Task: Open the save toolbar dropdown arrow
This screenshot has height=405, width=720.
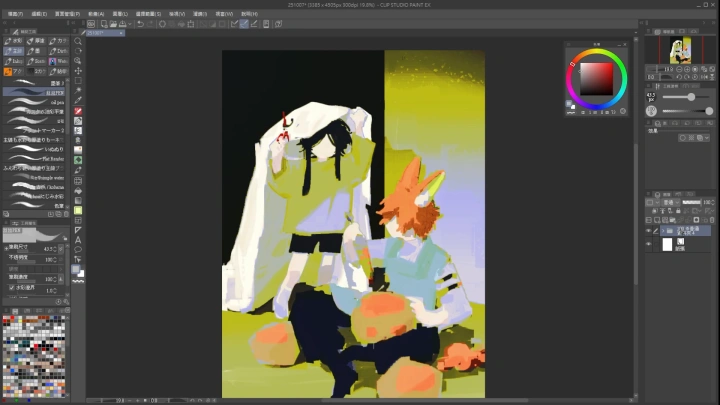Action: 131,24
